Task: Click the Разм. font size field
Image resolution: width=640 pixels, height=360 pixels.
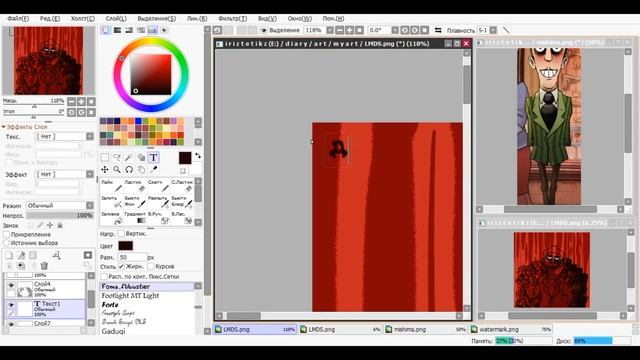Action: point(132,257)
